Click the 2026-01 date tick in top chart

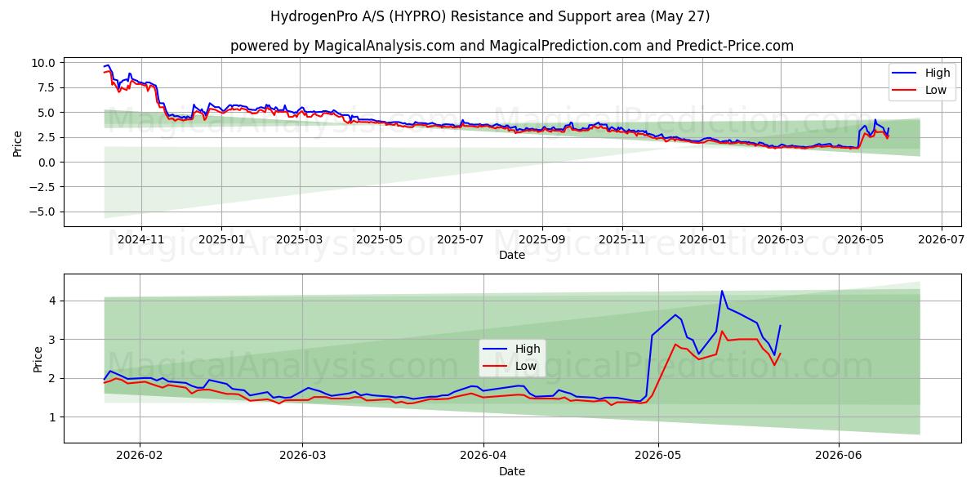coord(701,240)
